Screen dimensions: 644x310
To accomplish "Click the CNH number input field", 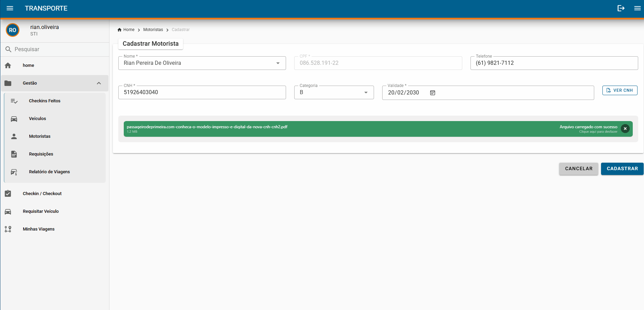I will 202,92.
